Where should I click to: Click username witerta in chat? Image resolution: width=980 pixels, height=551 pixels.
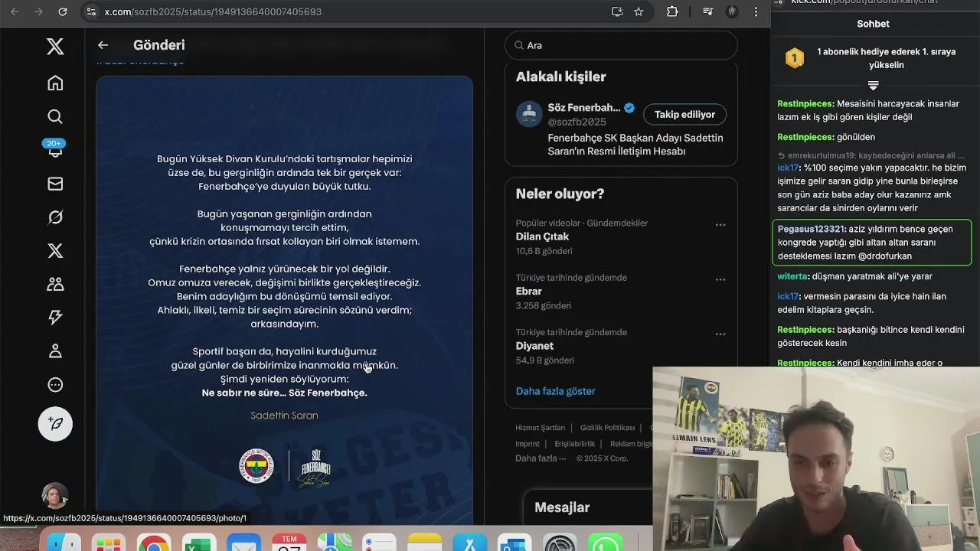(792, 276)
